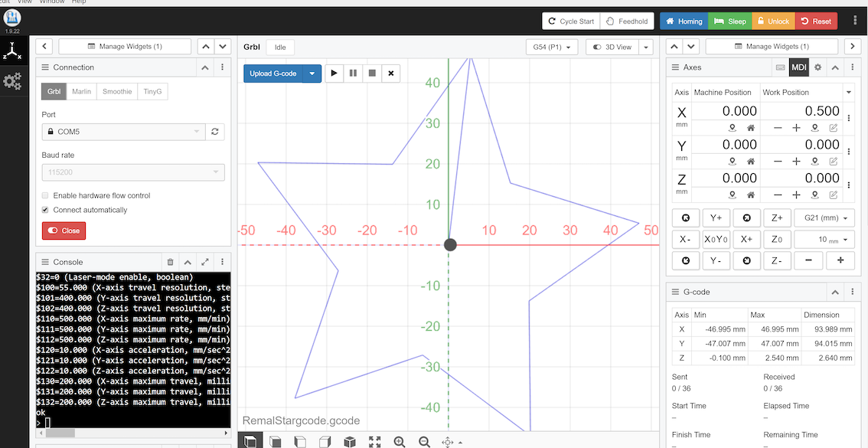Close the serial connection with the red Close button
The width and height of the screenshot is (868, 448).
64,231
